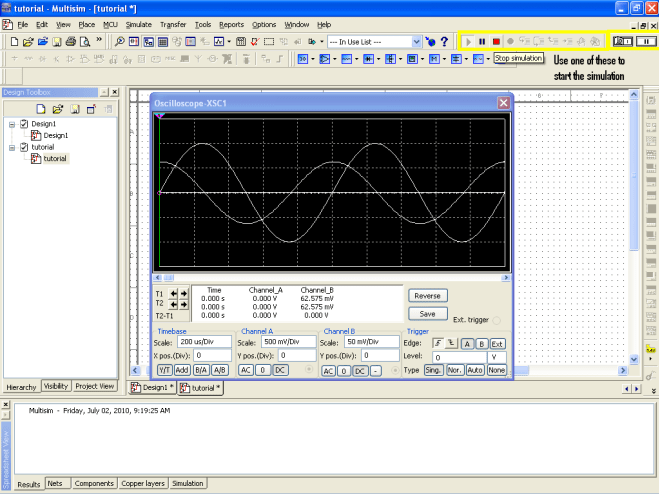Select the B/A timebase mode
This screenshot has height=495, width=660.
point(201,370)
